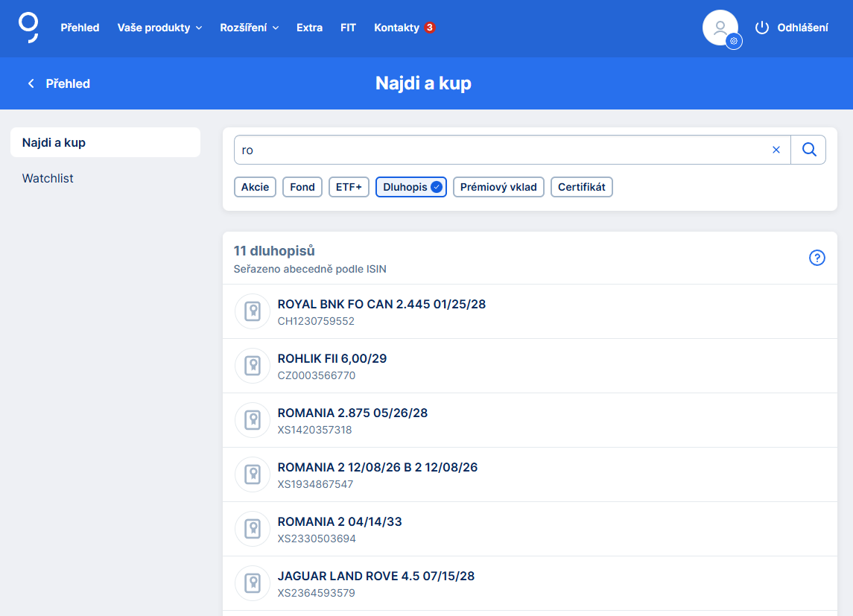Click the logo in the top left corner
The height and width of the screenshot is (616, 853).
[28, 27]
